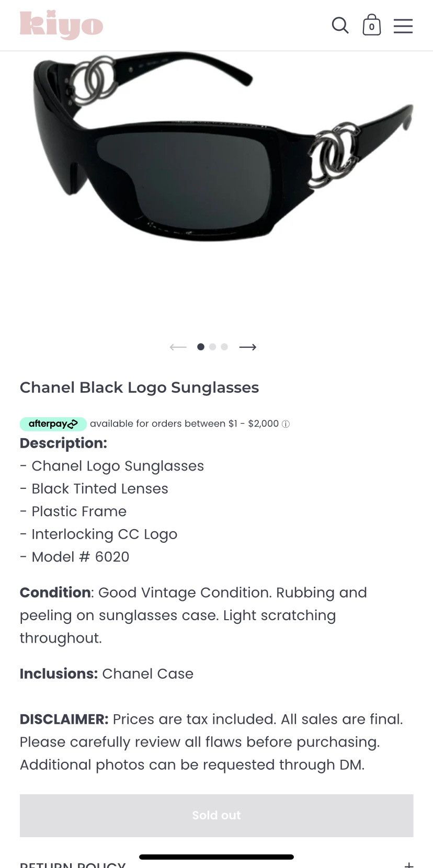Go to next product image arrow
Screen dimensions: 433x868
point(247,347)
